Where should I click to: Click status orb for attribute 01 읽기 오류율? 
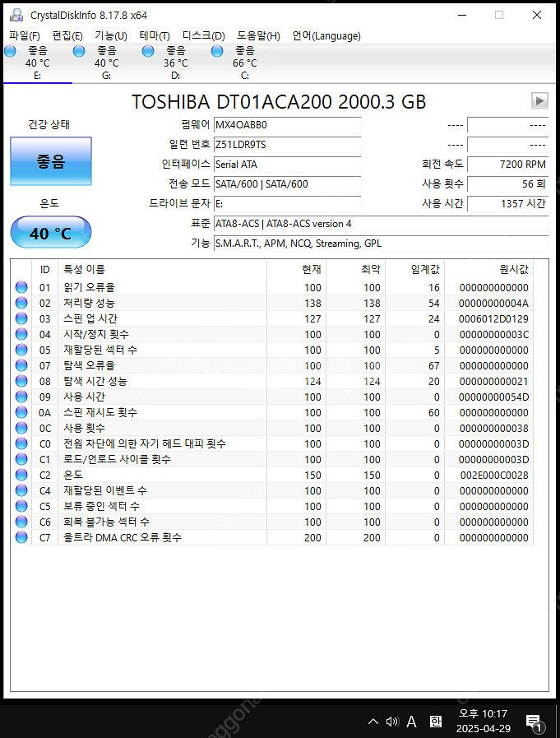[x=21, y=287]
